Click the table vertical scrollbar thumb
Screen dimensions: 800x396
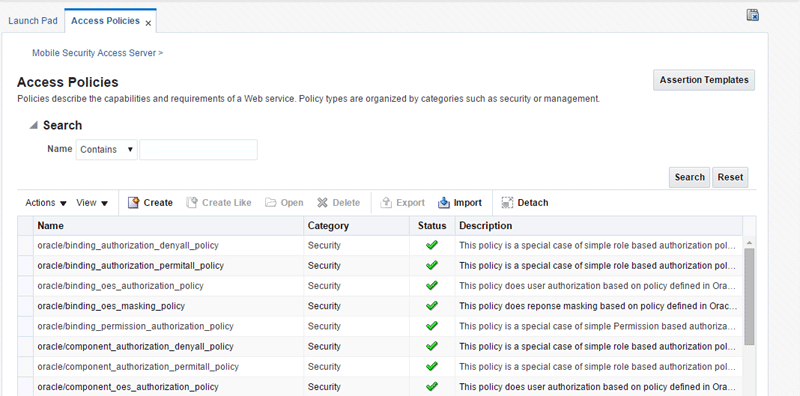click(x=749, y=296)
